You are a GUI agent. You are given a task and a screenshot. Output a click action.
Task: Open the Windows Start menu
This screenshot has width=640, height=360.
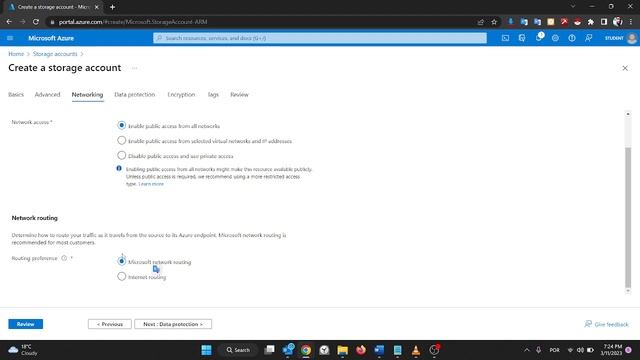point(207,350)
